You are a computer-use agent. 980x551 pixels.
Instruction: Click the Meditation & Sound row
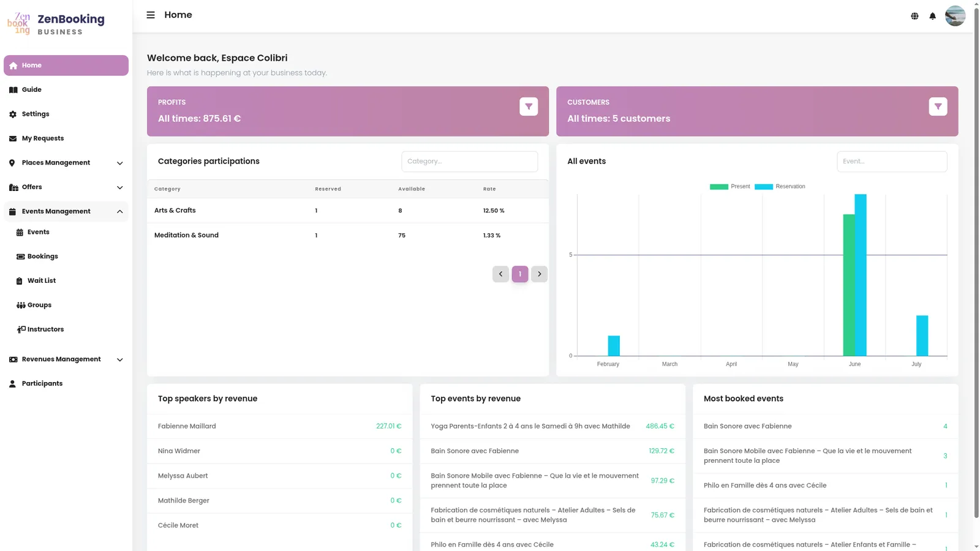(348, 235)
